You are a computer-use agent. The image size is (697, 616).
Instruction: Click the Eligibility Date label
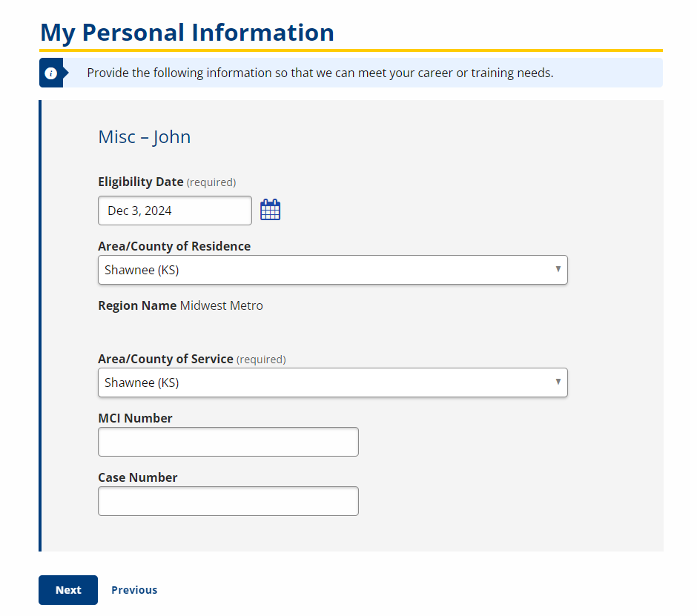(x=140, y=182)
